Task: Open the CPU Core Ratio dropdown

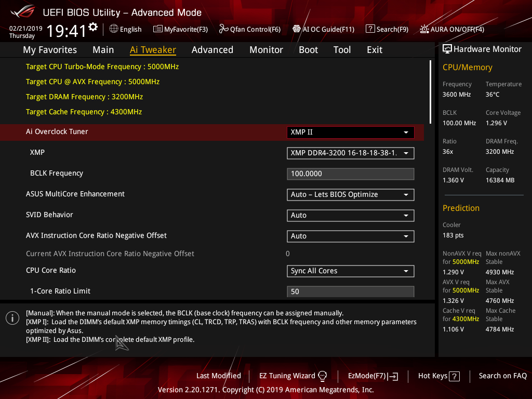Action: [350, 271]
